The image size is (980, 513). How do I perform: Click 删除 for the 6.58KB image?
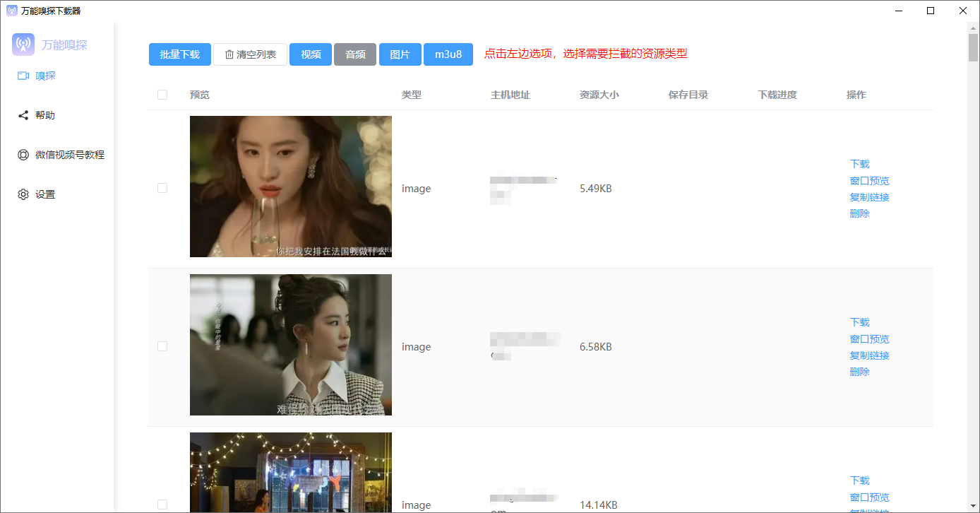point(860,372)
